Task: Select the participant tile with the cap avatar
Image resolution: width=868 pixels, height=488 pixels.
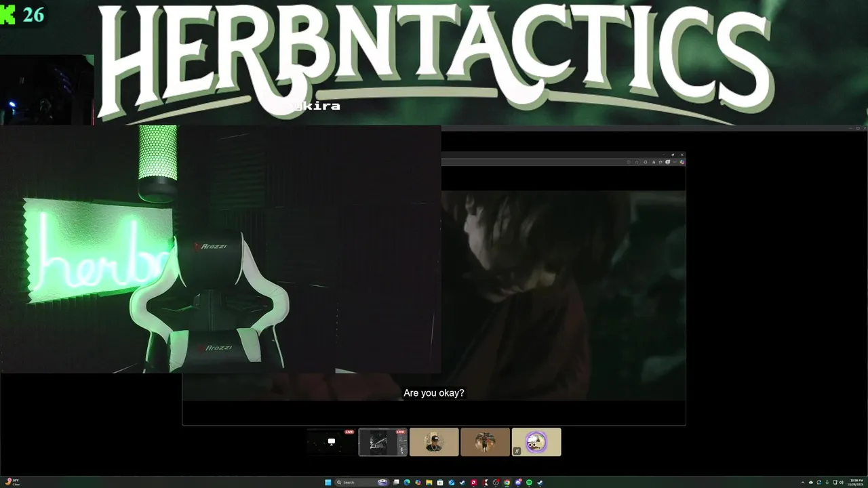Action: coord(434,442)
